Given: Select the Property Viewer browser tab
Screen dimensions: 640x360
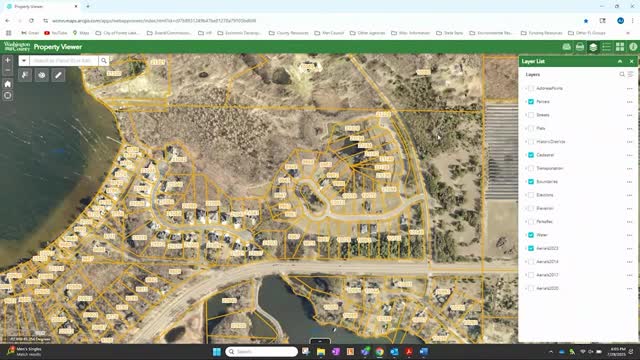Looking at the screenshot, I should pos(42,7).
